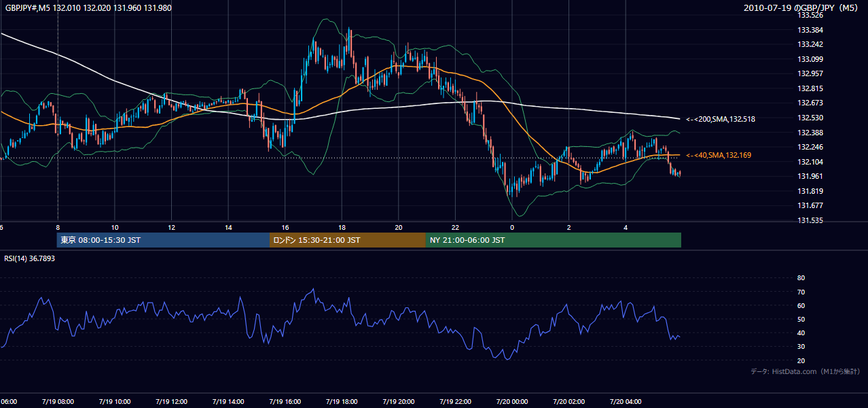Click price axis label 132.815

point(810,88)
